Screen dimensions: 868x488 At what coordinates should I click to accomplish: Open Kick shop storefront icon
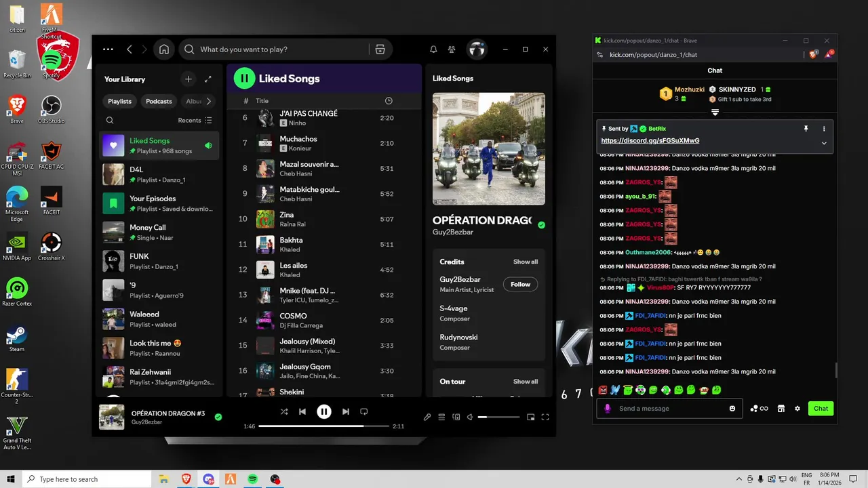coord(781,409)
